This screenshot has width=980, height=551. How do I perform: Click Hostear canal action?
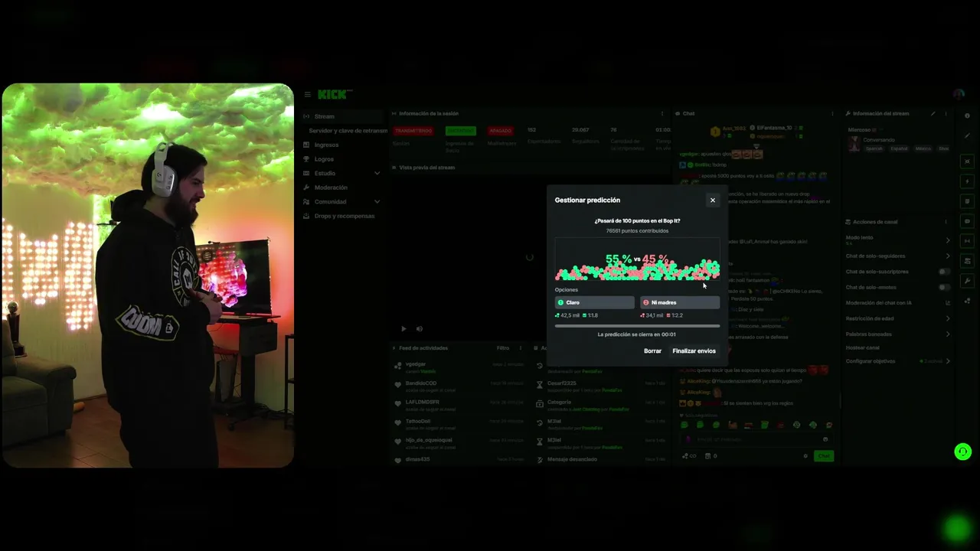pyautogui.click(x=863, y=347)
